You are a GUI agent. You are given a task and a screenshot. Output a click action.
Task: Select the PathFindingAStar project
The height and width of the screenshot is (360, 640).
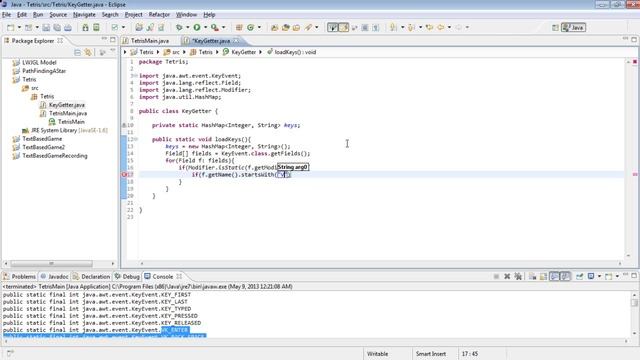[44, 71]
